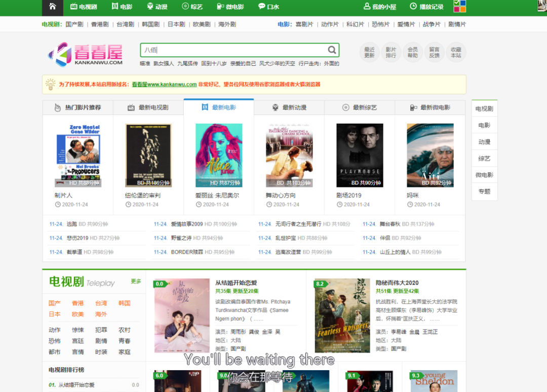The image size is (547, 392).
Task: Click 收藏本站 round icon button
Action: tap(456, 52)
